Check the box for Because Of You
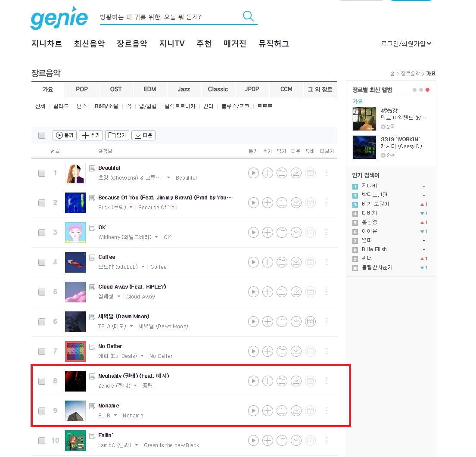The height and width of the screenshot is (457, 476). point(42,203)
